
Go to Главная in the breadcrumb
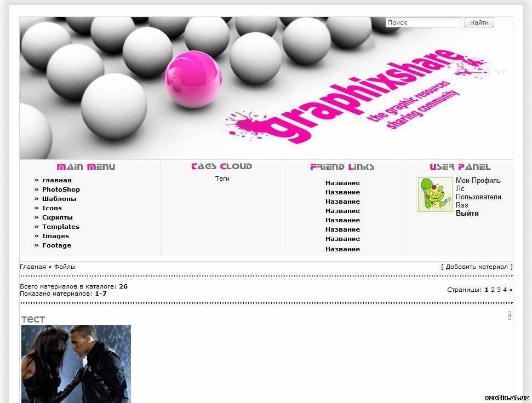[32, 267]
